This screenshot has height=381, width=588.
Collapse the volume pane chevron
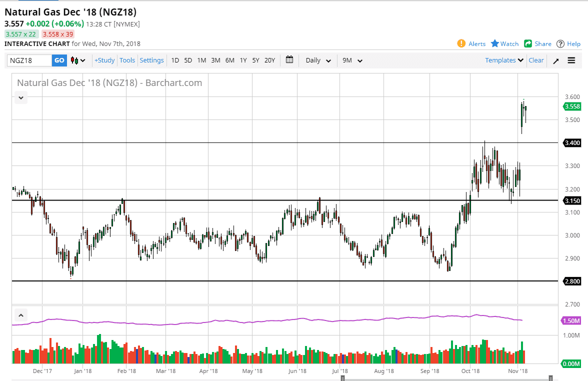21,315
